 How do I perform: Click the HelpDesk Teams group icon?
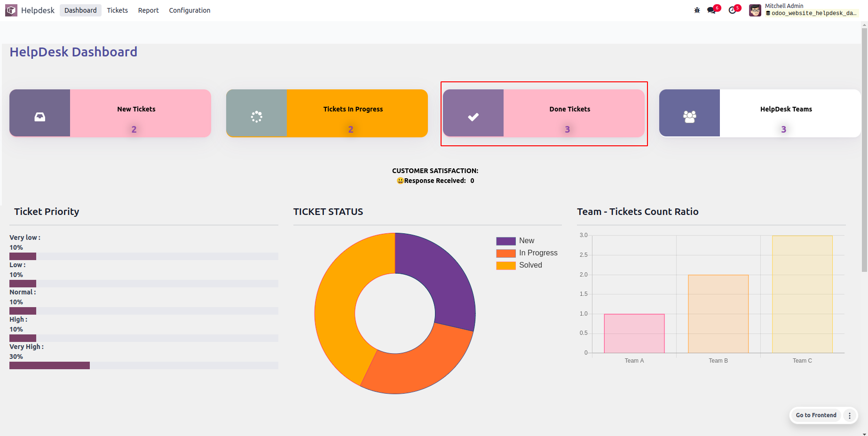(x=689, y=117)
